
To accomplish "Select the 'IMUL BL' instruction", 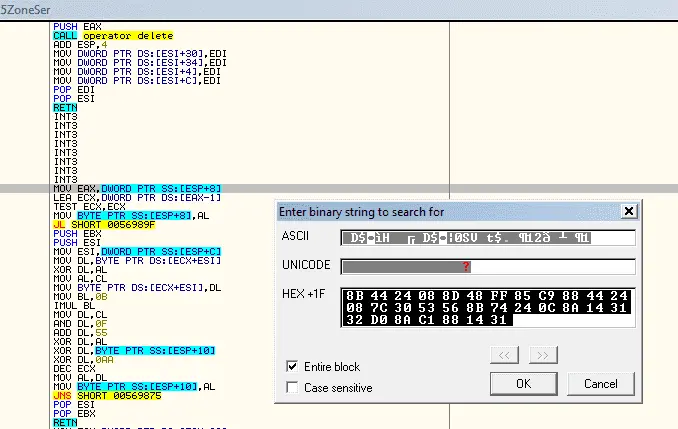I will 74,306.
